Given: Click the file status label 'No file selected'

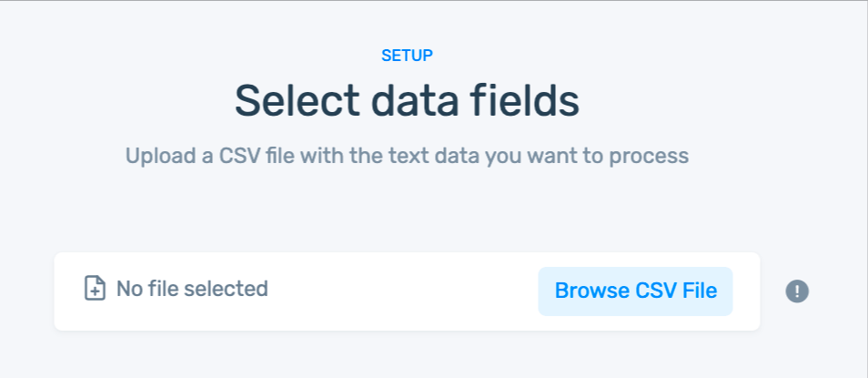Looking at the screenshot, I should point(192,290).
